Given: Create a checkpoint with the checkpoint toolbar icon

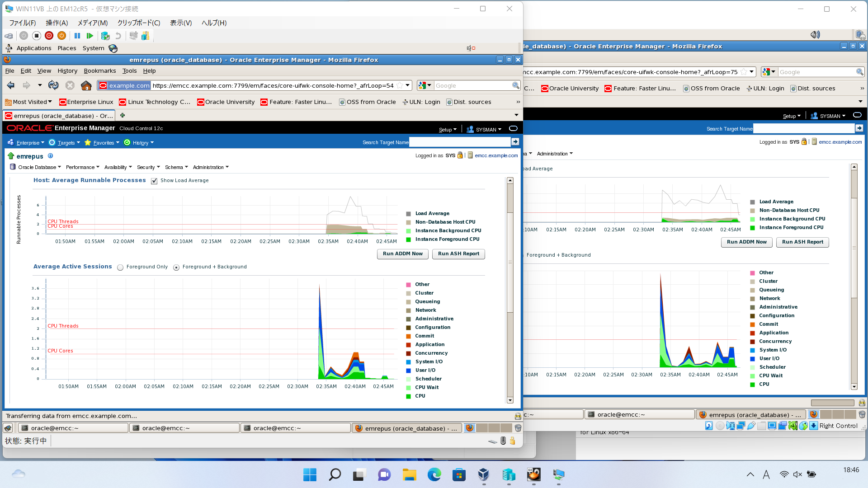Looking at the screenshot, I should pos(105,36).
